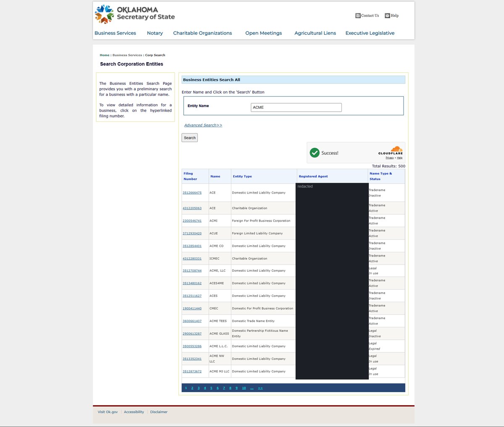Screen dimensions: 504x427
Task: Open filing number 3513480162 for ACES4ME
Action: (192, 283)
